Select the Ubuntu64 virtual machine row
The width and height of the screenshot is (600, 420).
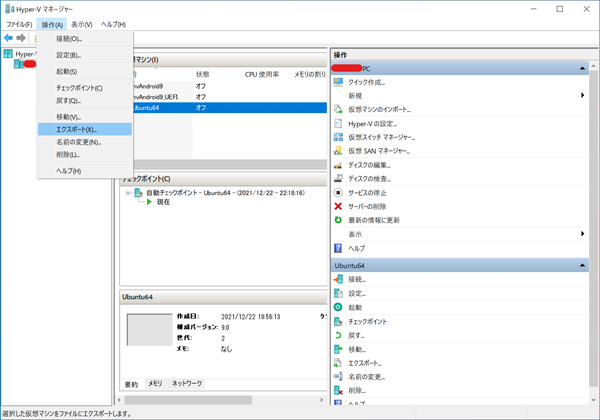(x=228, y=108)
